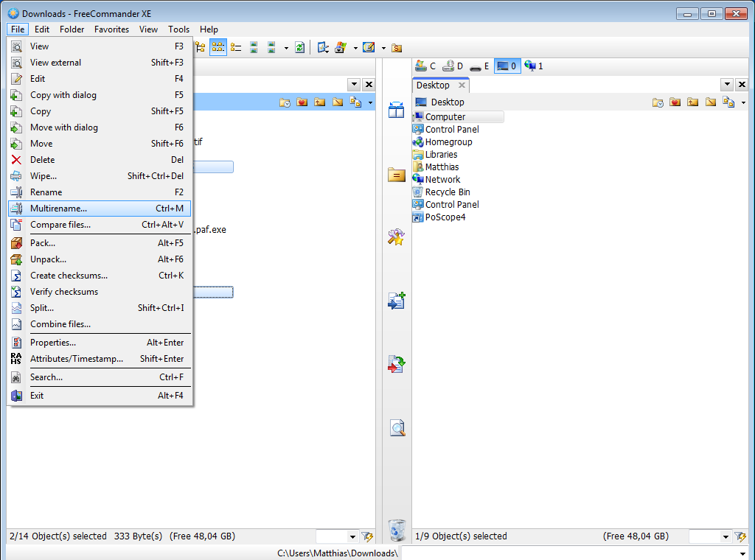The image size is (755, 560).
Task: Select drive D in right panel
Action: tap(453, 66)
